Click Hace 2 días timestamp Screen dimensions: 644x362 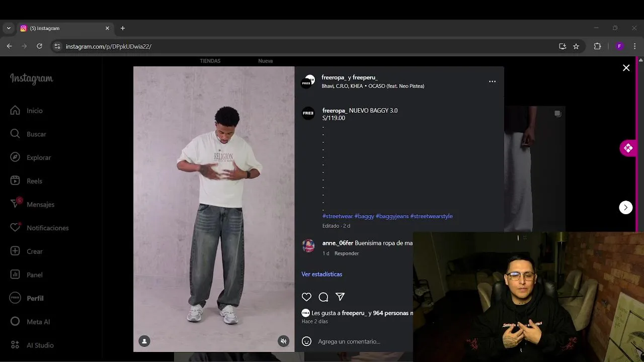(314, 321)
